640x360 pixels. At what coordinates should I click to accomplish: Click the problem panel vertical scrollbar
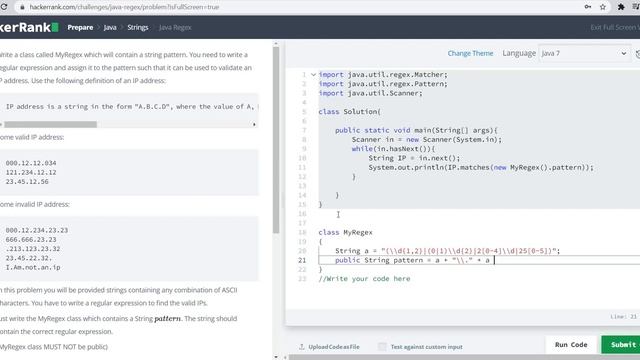coord(276,140)
